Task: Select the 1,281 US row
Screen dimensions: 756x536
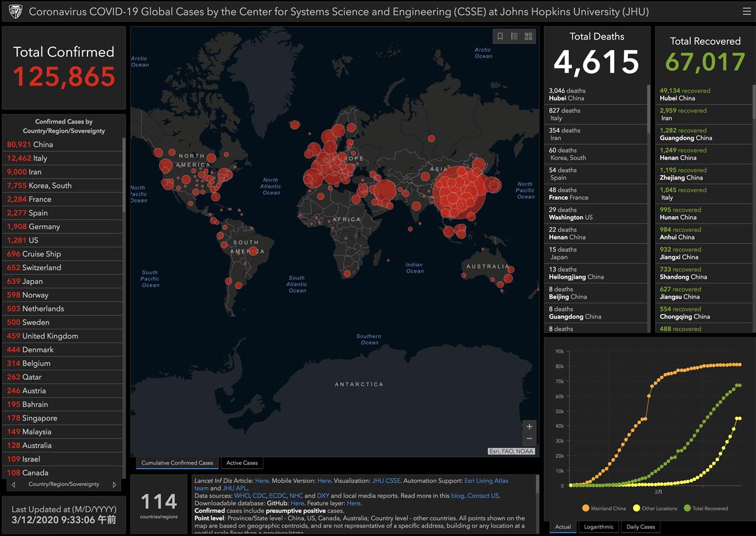Action: click(x=64, y=240)
